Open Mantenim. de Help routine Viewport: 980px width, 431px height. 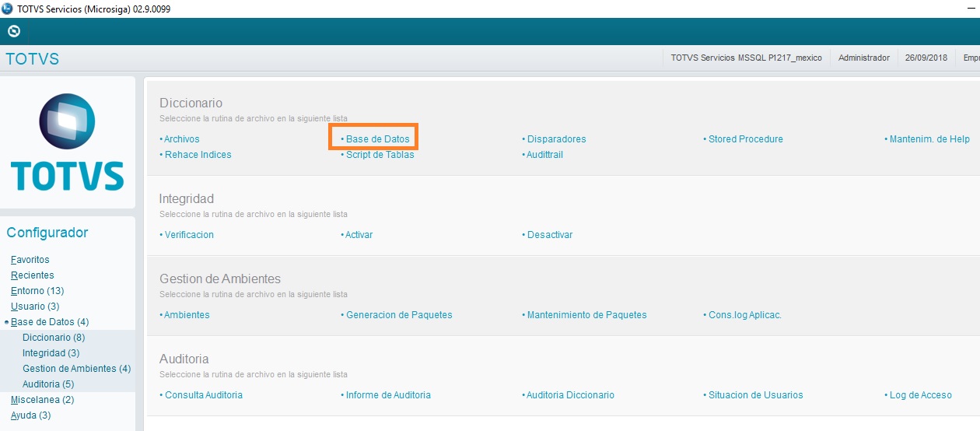pos(929,139)
